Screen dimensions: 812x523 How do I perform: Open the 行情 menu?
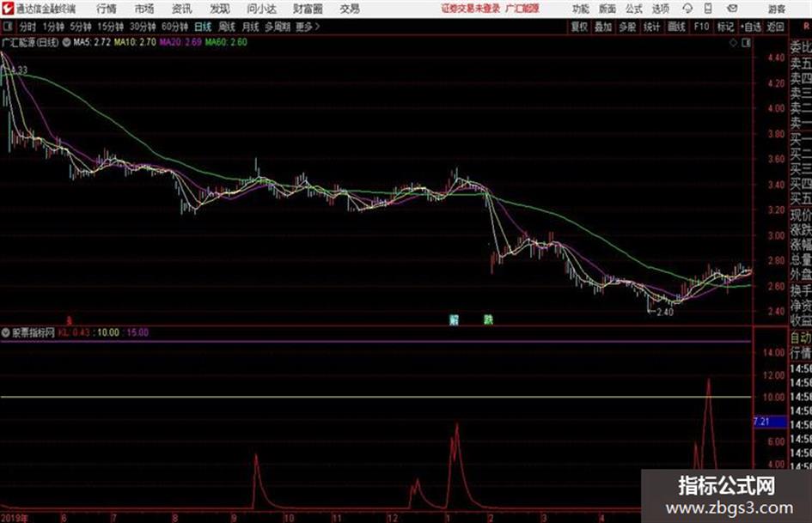click(107, 9)
